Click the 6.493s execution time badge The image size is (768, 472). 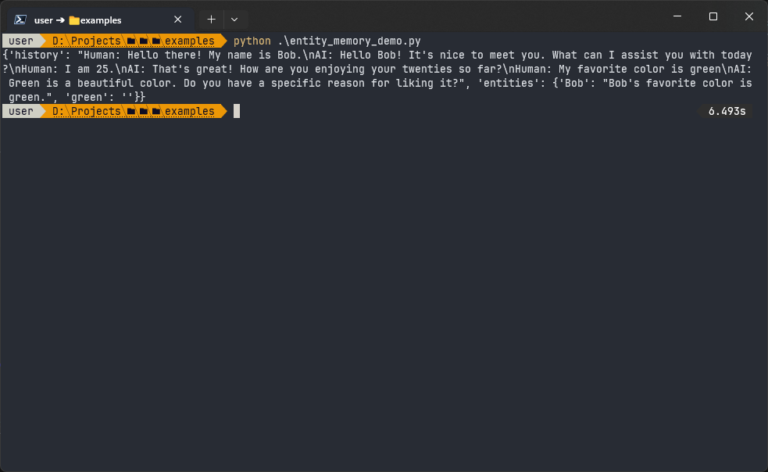click(x=727, y=111)
